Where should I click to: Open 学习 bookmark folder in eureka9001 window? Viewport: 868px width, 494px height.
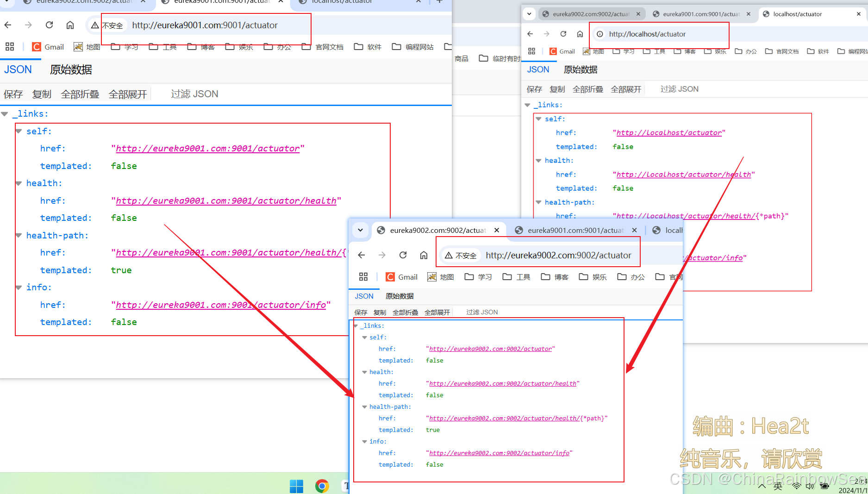click(x=125, y=47)
